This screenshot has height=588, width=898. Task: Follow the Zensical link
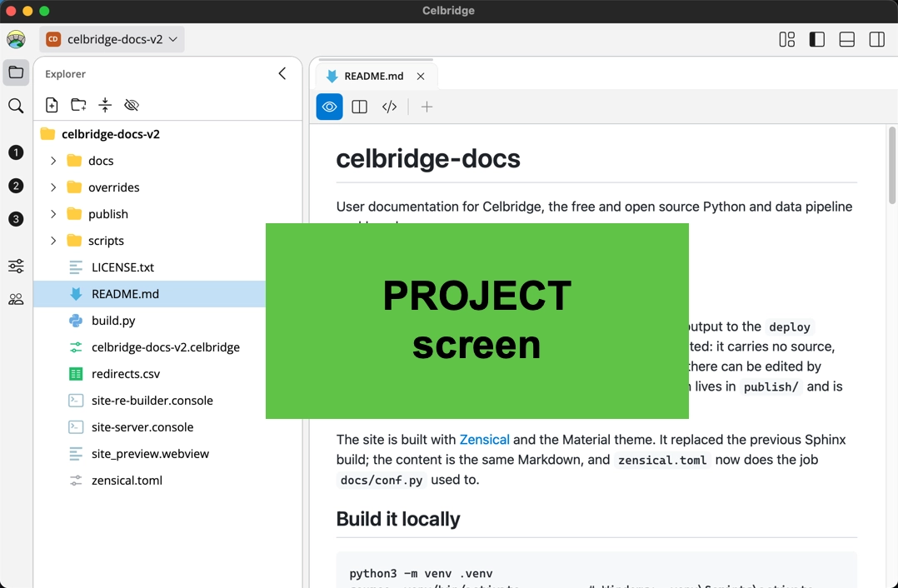485,440
